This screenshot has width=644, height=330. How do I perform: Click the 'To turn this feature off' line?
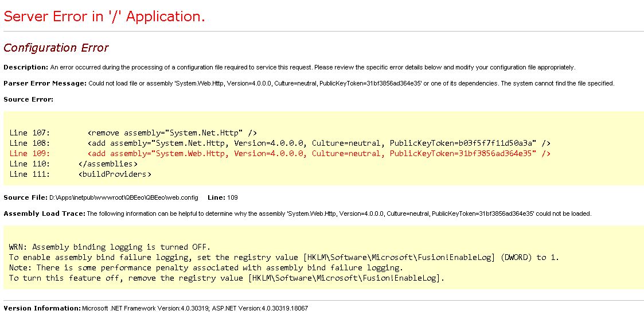click(x=227, y=278)
